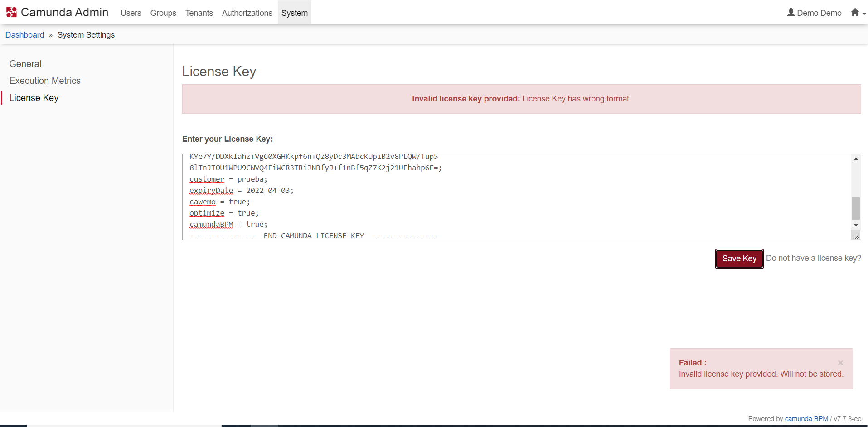This screenshot has height=427, width=868.
Task: Select General in the sidebar
Action: 25,64
